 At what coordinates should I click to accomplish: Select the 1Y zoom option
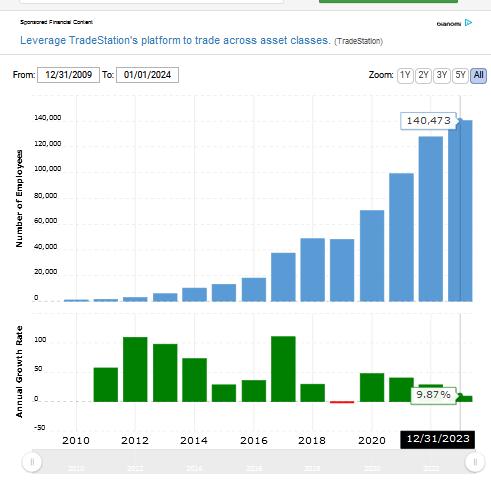point(405,75)
